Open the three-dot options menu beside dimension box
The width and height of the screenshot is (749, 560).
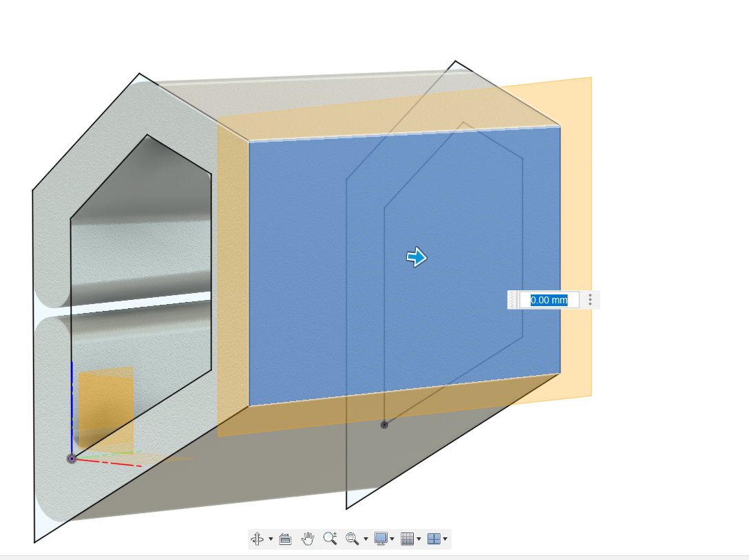click(590, 299)
